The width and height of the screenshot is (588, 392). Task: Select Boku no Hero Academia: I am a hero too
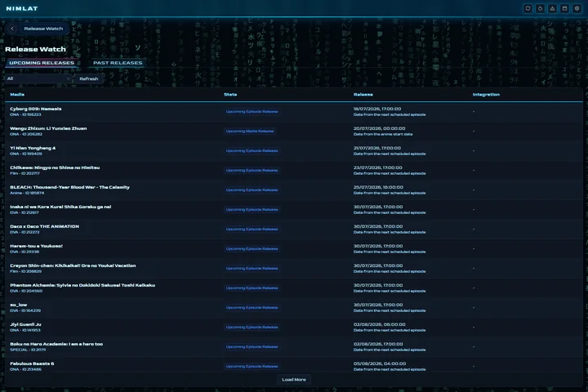[56, 344]
